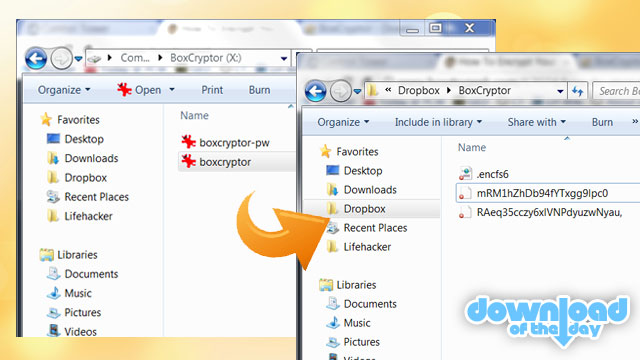Open the Share with dropdown
Image resolution: width=640 pixels, height=360 pixels.
coord(536,122)
